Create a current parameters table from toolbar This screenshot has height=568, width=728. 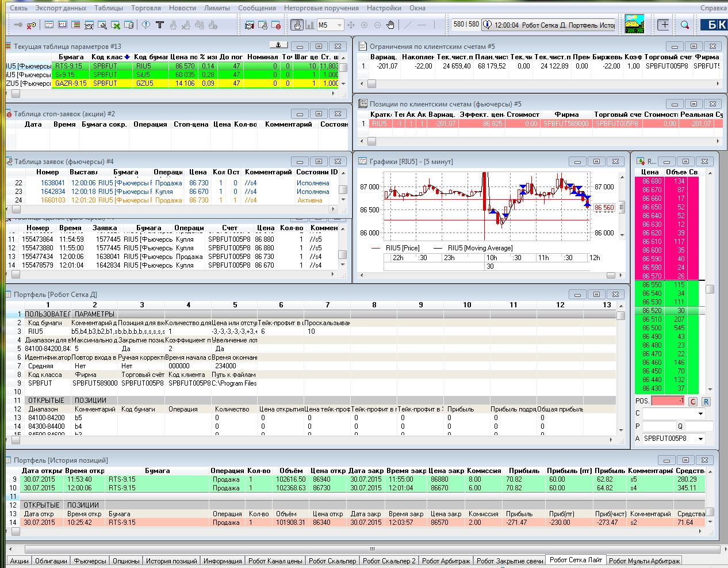click(49, 25)
